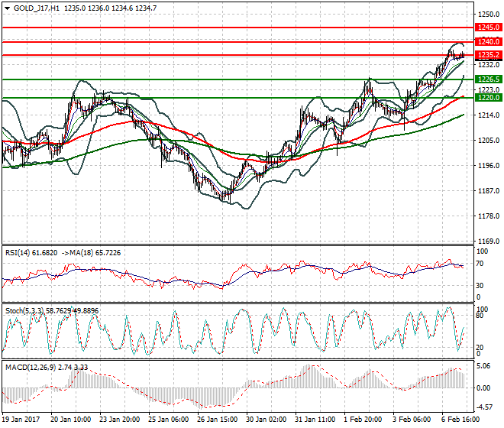Open the chart menu triangle before GOLD_J17
The image size is (504, 428).
7,8
